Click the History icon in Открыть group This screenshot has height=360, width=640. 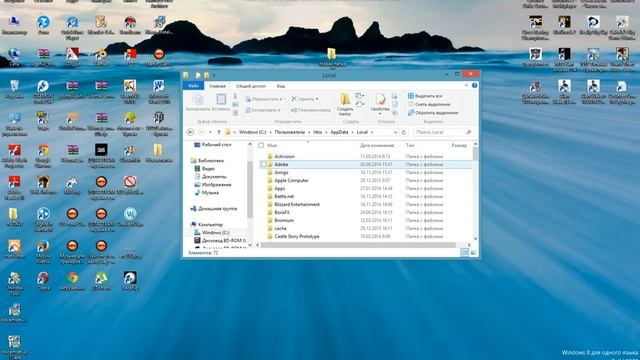(x=395, y=113)
